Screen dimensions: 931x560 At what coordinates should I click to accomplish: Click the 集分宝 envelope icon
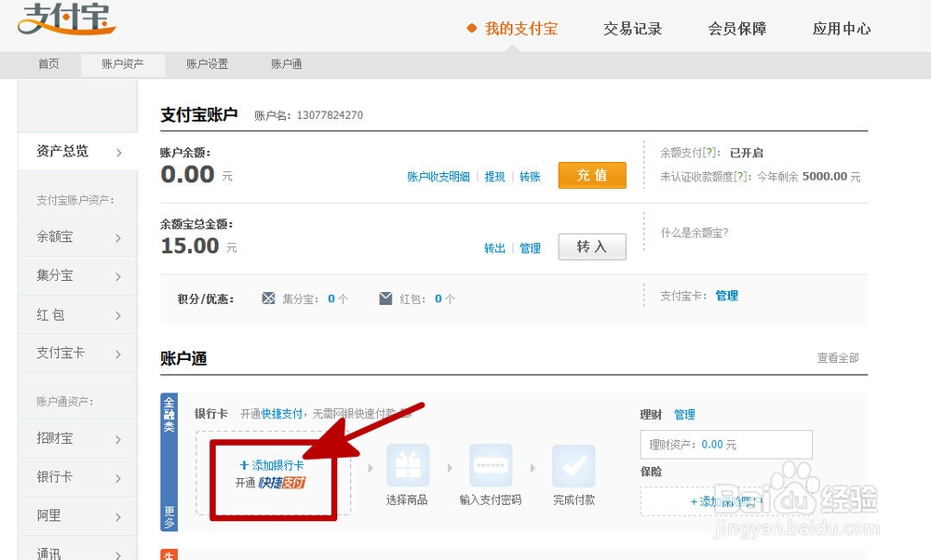point(269,299)
